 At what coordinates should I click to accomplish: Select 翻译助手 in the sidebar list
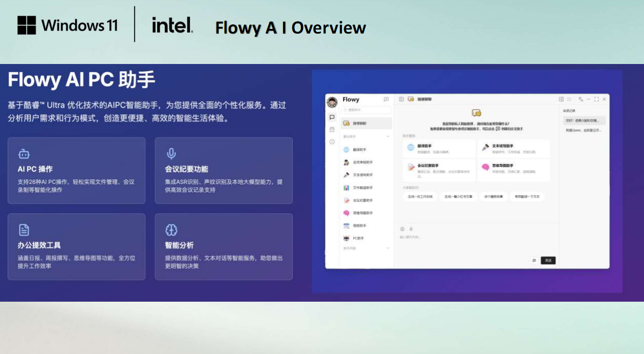pos(366,150)
